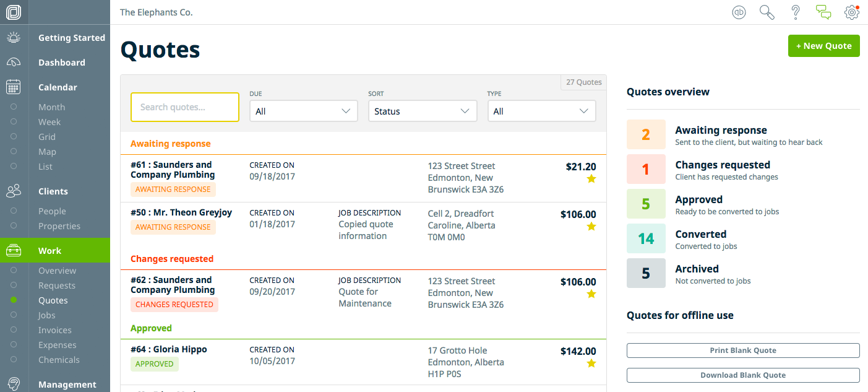Toggle star on quote #61 Saunders
Viewport: 868px width, 392px height.
point(591,179)
